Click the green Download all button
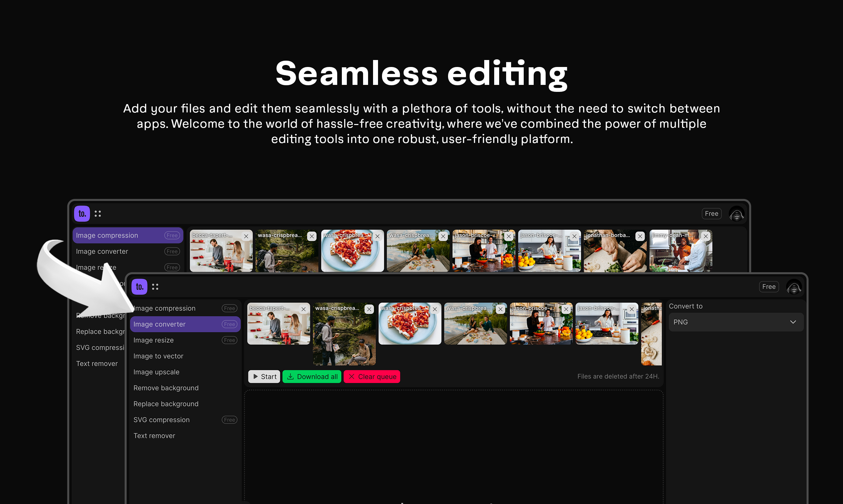Screen dimensions: 843x504 pos(312,376)
